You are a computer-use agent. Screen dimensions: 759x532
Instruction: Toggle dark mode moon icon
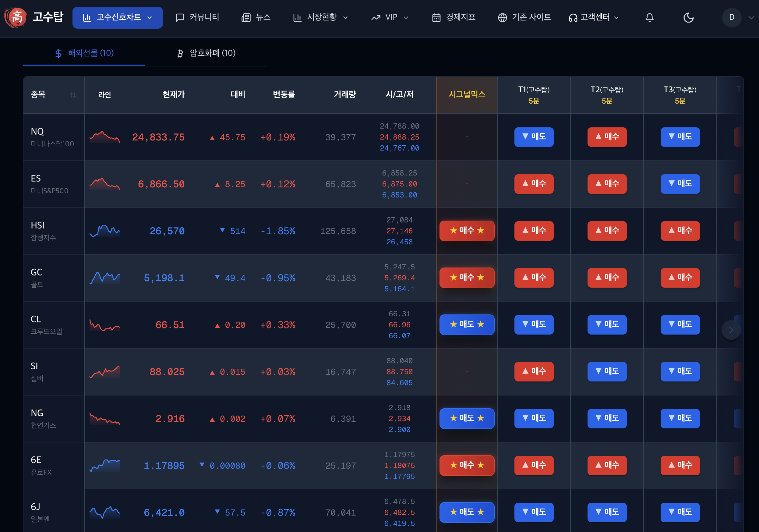(x=688, y=18)
